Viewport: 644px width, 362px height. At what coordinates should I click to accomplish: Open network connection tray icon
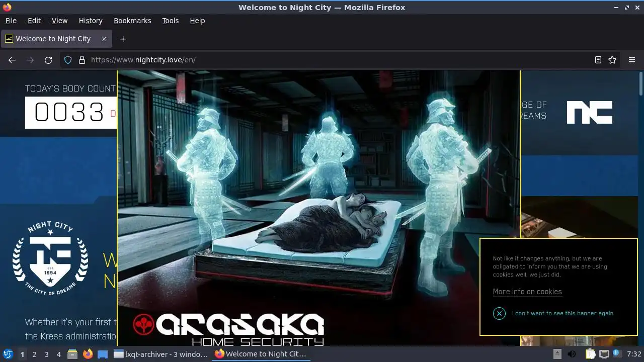click(x=604, y=354)
